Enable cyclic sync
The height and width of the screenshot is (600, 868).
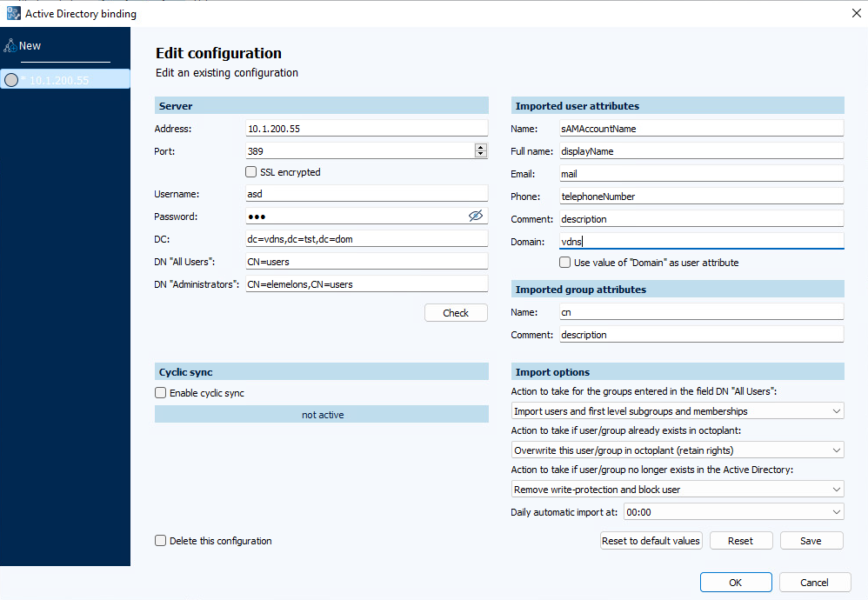pyautogui.click(x=160, y=392)
